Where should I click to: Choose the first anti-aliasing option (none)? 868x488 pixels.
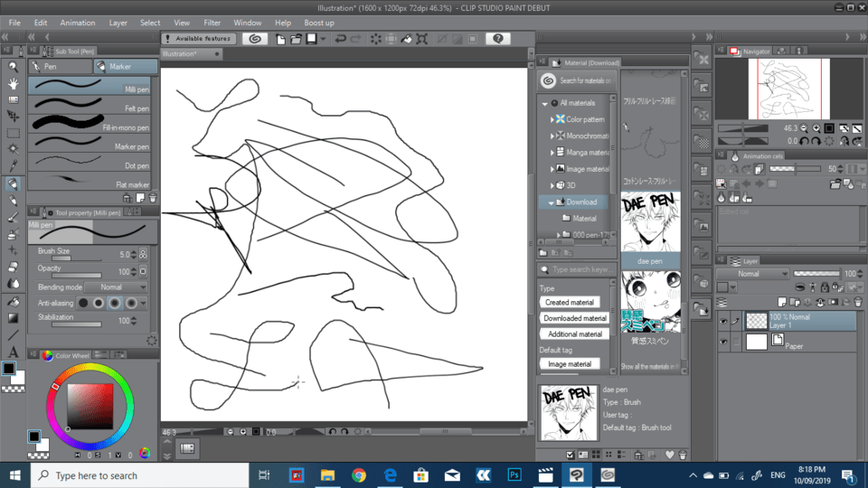point(83,303)
